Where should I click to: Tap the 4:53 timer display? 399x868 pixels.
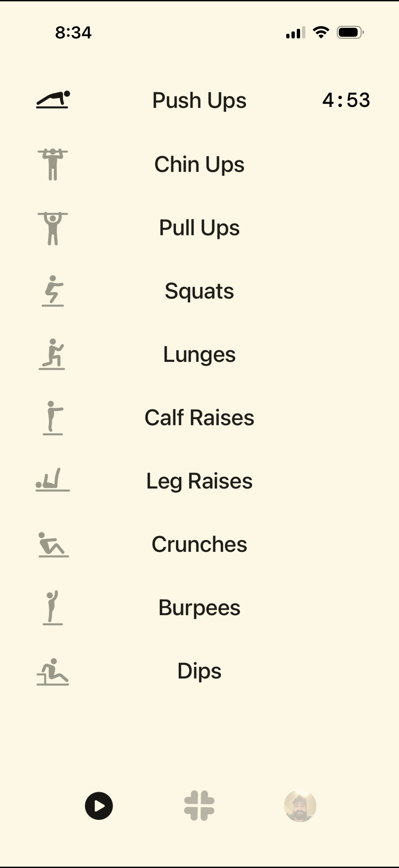(346, 100)
